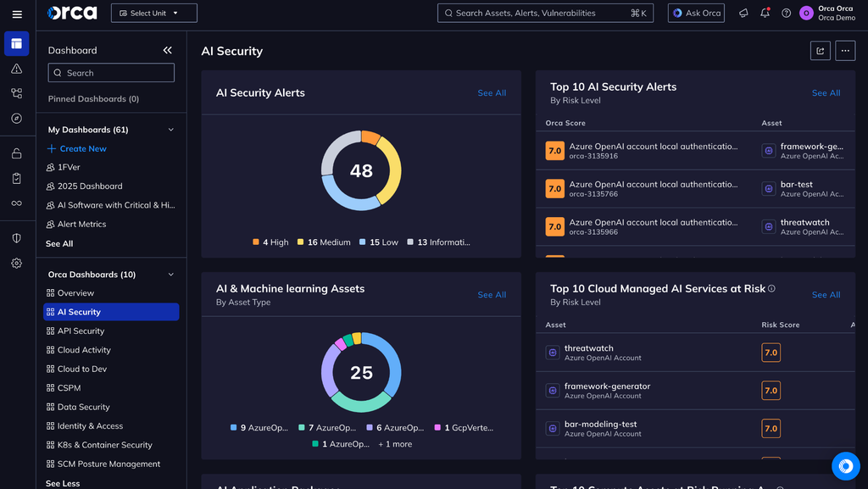The image size is (868, 489).
Task: Open the more options ellipsis button
Action: click(x=845, y=51)
